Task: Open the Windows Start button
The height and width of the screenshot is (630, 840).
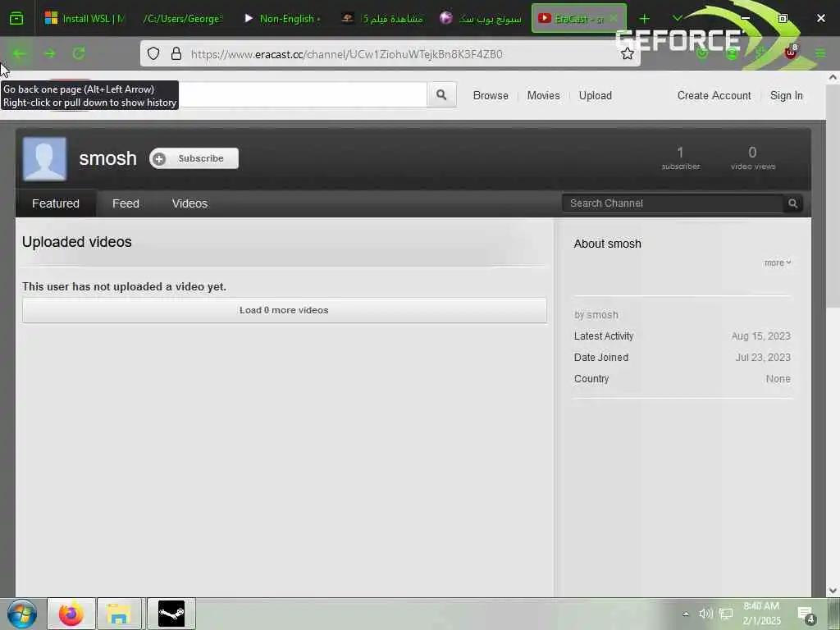Action: pos(22,614)
